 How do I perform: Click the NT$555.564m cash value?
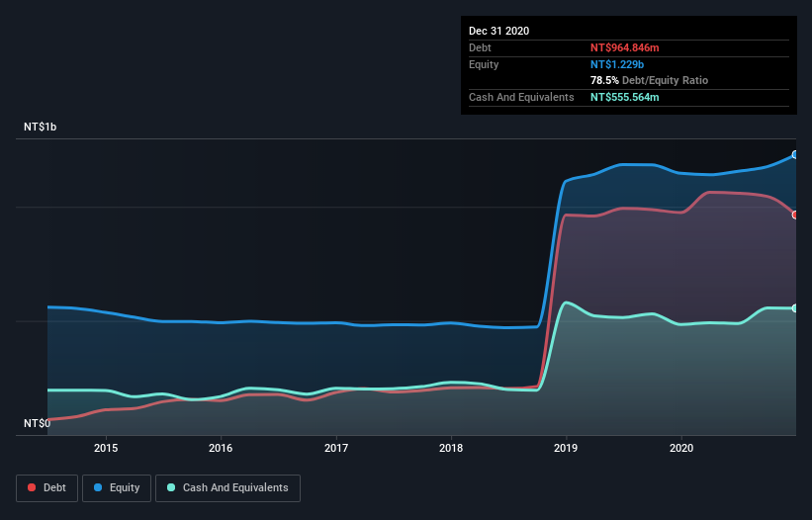pyautogui.click(x=624, y=97)
